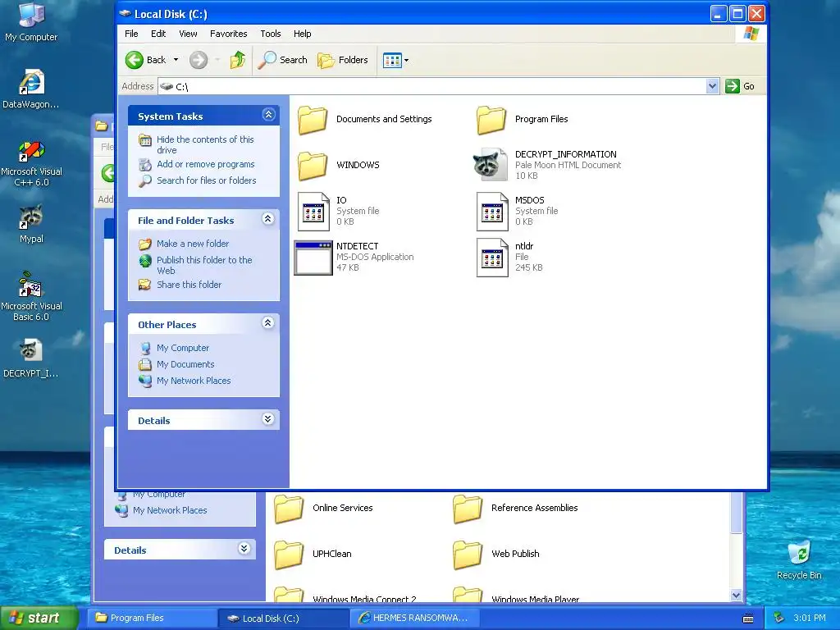Select the My Computer desktop icon
The image size is (840, 630).
31,22
